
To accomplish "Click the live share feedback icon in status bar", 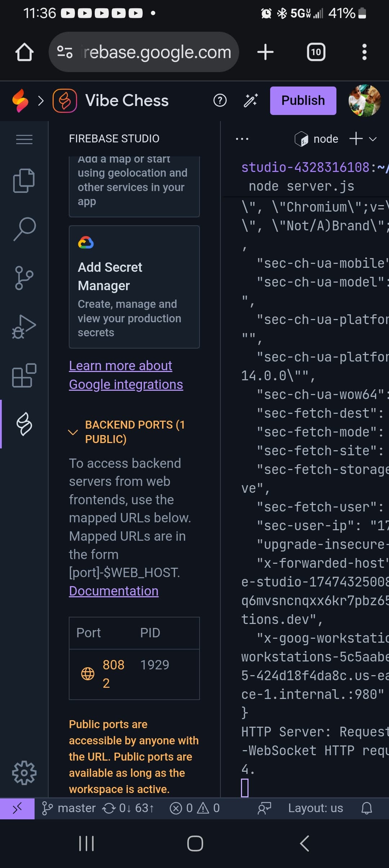I will pos(264,808).
